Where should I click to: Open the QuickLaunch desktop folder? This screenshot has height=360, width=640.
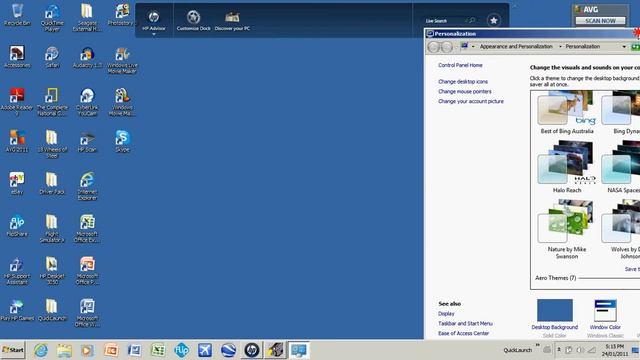pos(52,310)
